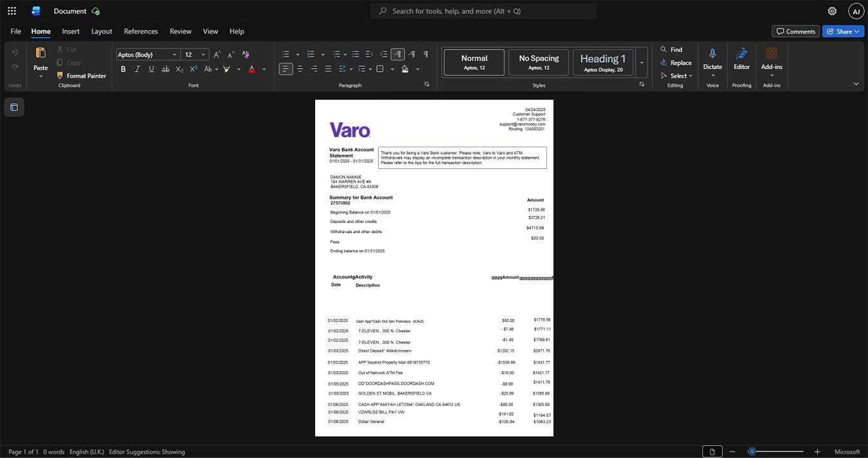868x458 pixels.
Task: Expand bullet list style dropdown arrow
Action: click(297, 55)
